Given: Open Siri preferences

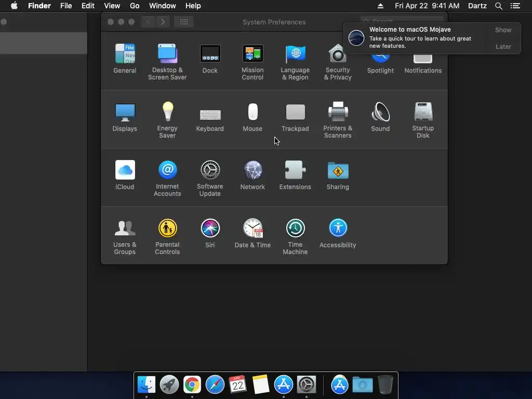Looking at the screenshot, I should tap(210, 233).
